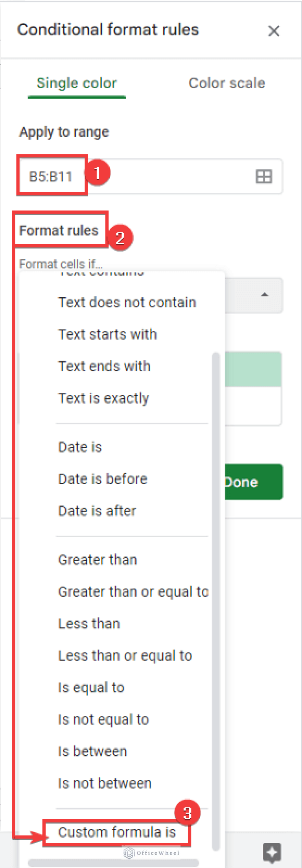Select 'Text ends with' option
The width and height of the screenshot is (302, 868).
104,366
